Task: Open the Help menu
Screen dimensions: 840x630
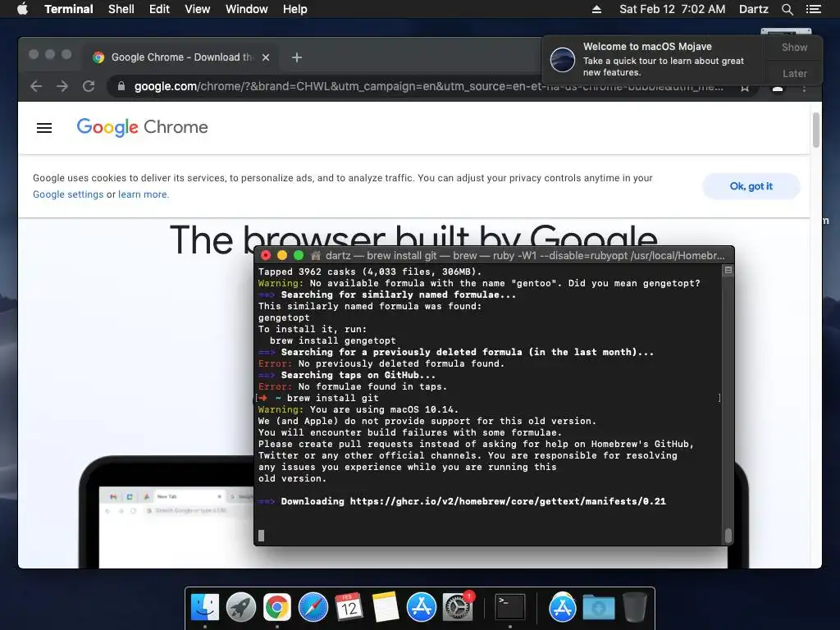Action: [x=294, y=9]
